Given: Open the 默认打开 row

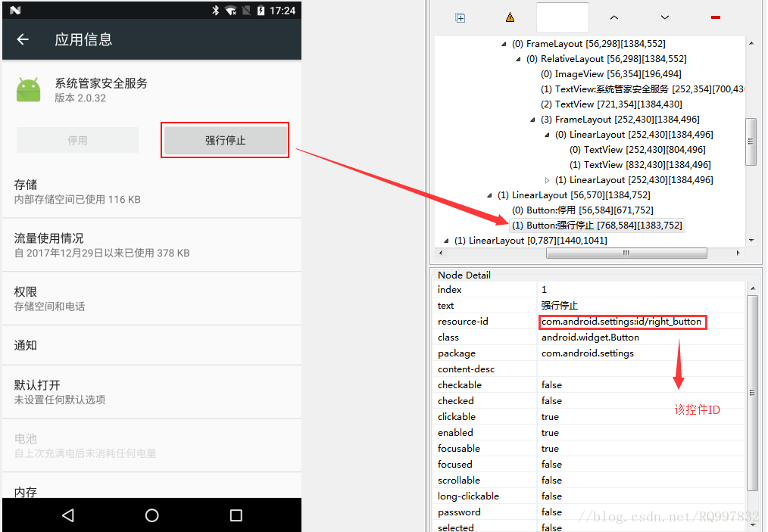Looking at the screenshot, I should pyautogui.click(x=151, y=391).
